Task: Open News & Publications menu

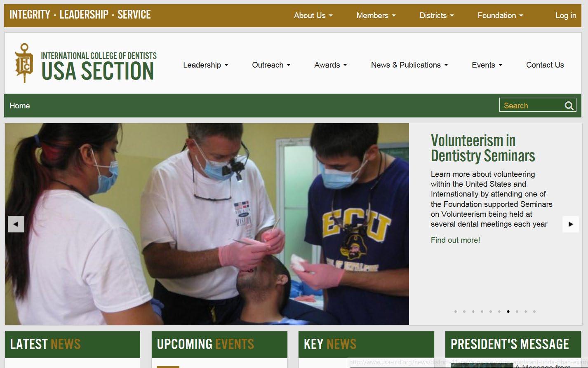Action: point(409,65)
